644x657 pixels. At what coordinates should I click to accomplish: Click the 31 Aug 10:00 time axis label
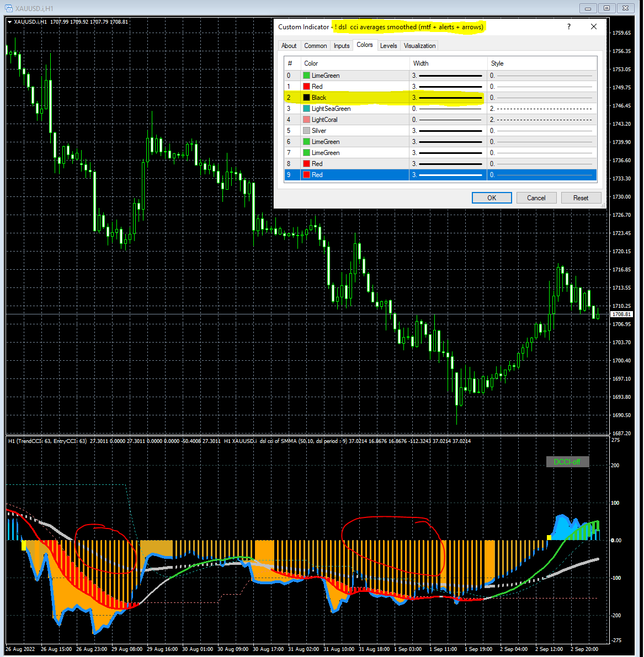click(339, 649)
